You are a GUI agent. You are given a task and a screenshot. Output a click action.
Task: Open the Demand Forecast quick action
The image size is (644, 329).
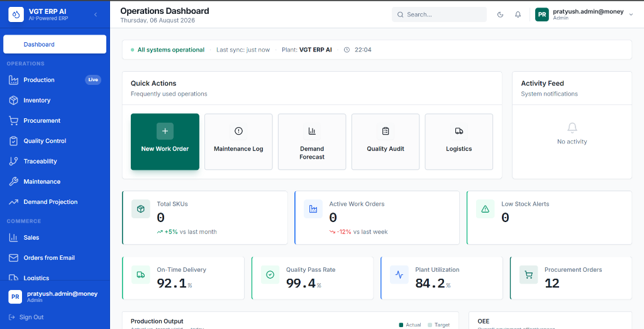312,142
